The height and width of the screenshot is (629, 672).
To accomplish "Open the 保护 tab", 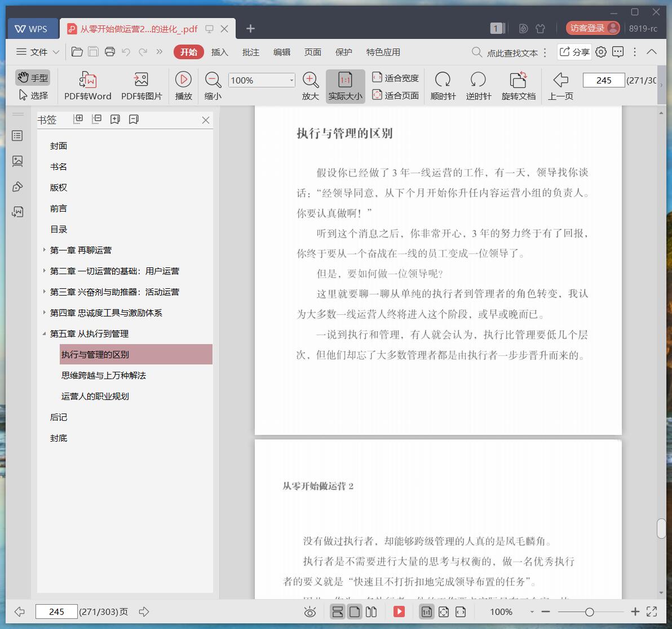I will pyautogui.click(x=344, y=52).
